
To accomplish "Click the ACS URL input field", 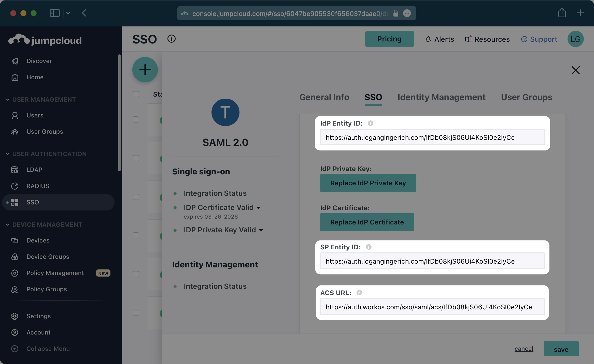I will coord(432,306).
